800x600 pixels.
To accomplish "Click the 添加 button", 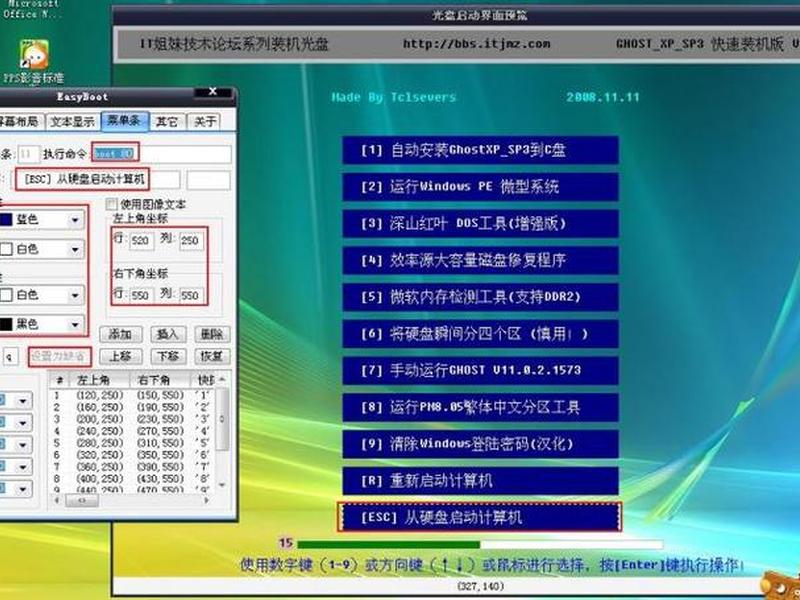I will click(x=120, y=334).
